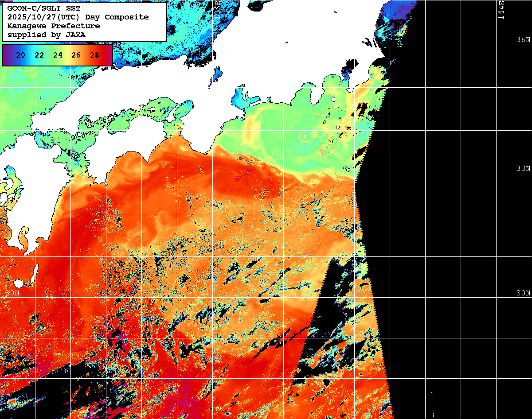Click the blue Lake Biwa shape inside Honshu

(x=216, y=75)
